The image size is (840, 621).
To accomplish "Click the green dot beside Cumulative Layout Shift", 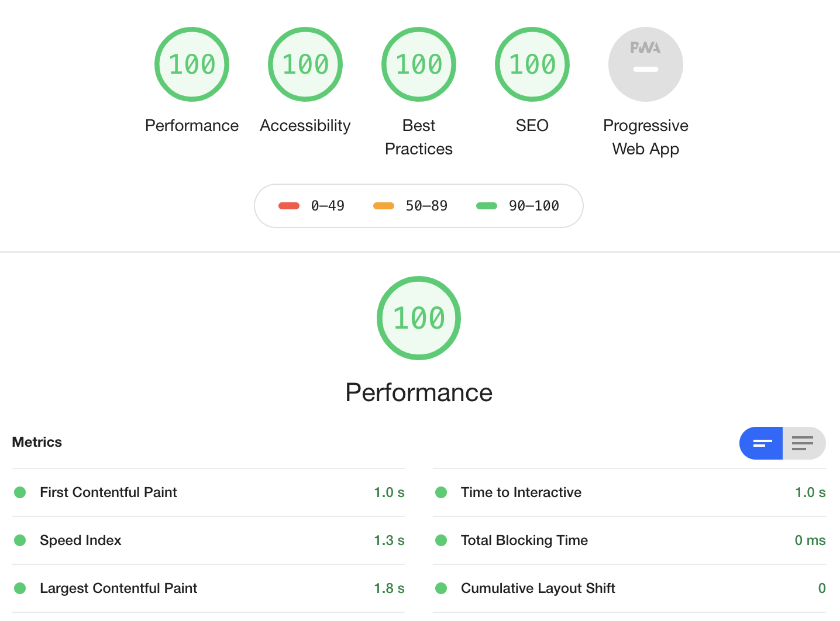I will (x=441, y=588).
